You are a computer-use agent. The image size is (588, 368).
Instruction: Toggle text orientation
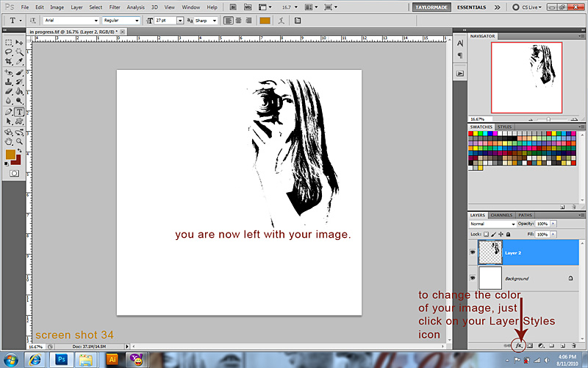32,21
